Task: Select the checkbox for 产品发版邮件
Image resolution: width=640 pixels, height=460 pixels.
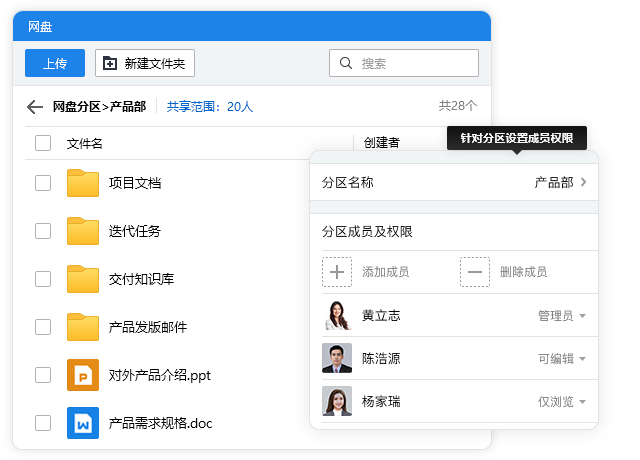Action: [43, 327]
